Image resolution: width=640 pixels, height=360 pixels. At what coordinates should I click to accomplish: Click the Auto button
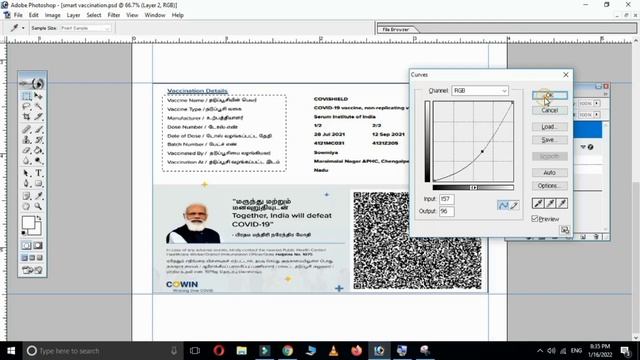549,173
